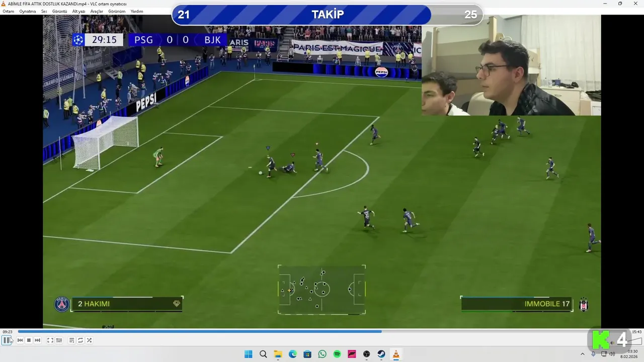Open the Alt yazı menu
The height and width of the screenshot is (362, 644).
[78, 11]
